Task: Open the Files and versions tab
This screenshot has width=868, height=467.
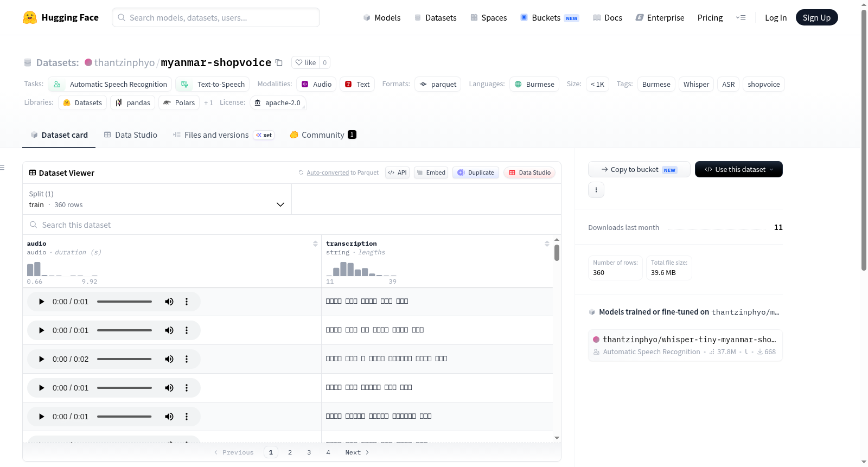Action: coord(224,135)
